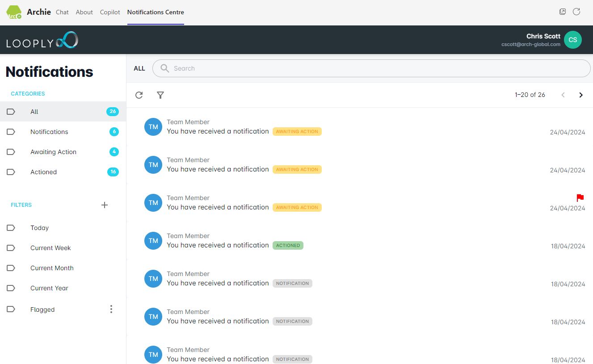Image resolution: width=593 pixels, height=364 pixels.
Task: Open the three-dot menu next to Flagged
Action: coord(111,309)
